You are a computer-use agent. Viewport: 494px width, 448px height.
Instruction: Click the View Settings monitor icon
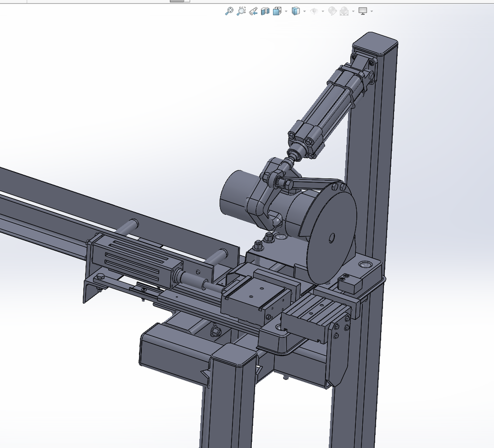[x=363, y=12]
